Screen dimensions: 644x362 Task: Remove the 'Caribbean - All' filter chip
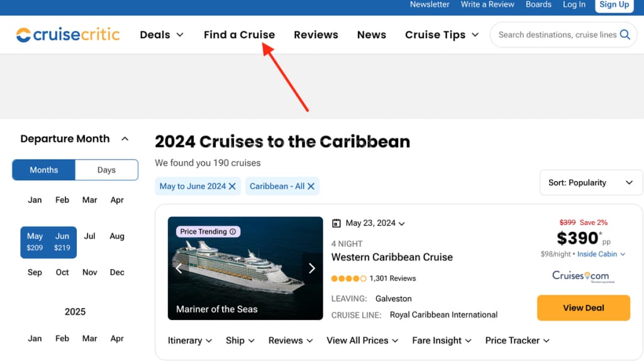pyautogui.click(x=311, y=186)
